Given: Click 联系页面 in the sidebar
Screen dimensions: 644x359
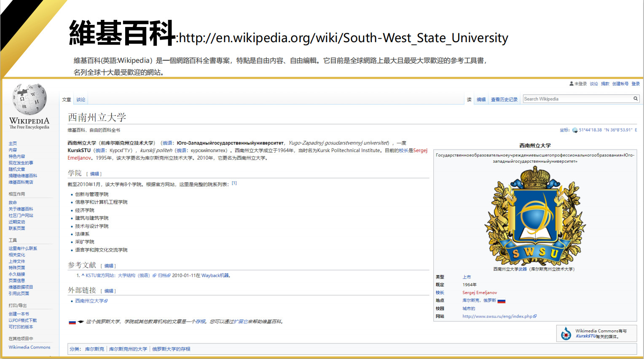Looking at the screenshot, I should point(17,228).
